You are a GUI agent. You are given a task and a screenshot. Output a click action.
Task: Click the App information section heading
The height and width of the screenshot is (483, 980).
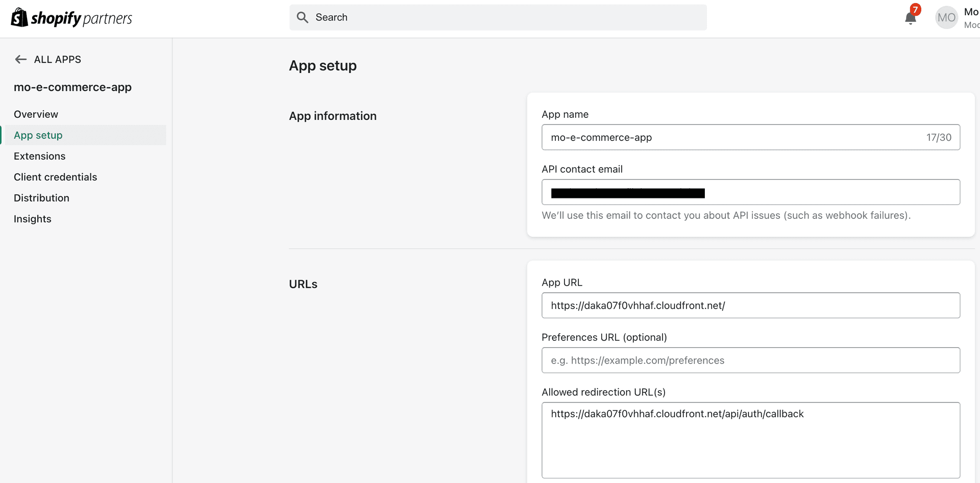coord(333,116)
